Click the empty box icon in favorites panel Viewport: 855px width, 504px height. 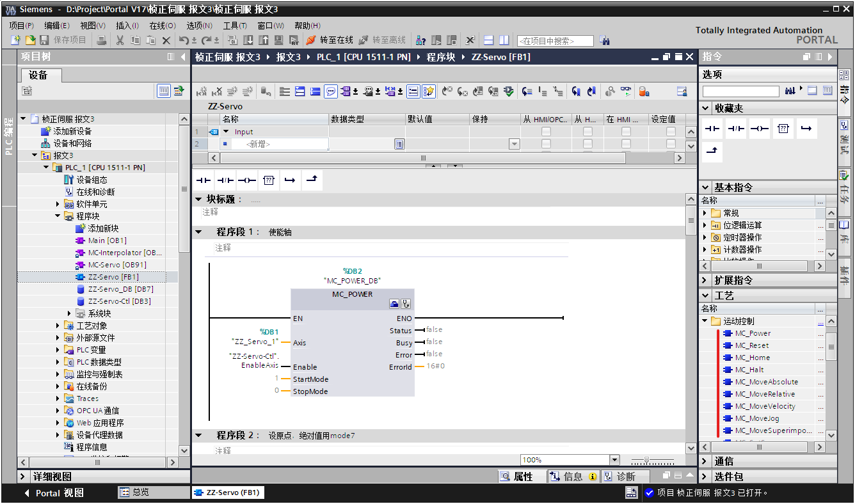tap(783, 129)
